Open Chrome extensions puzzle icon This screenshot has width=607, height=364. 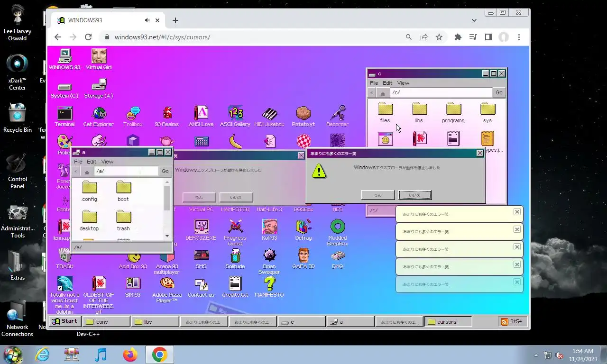coord(458,37)
